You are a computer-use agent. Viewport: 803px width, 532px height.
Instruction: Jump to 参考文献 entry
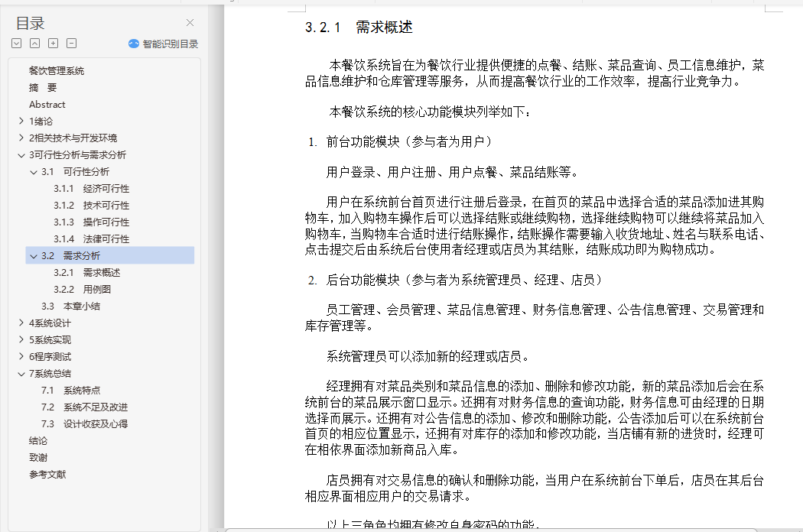pos(47,474)
